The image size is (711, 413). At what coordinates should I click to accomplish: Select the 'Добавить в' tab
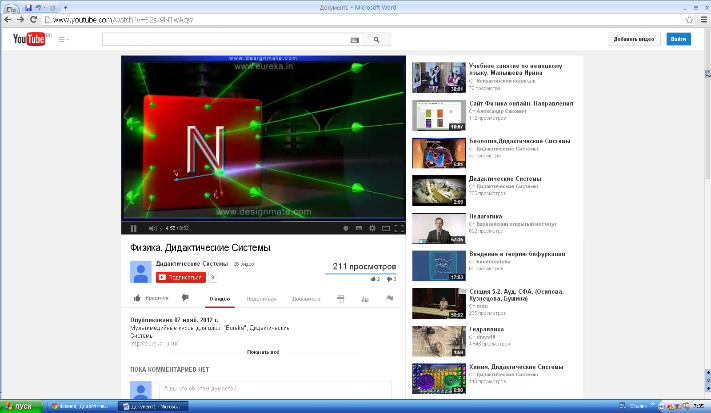click(306, 299)
